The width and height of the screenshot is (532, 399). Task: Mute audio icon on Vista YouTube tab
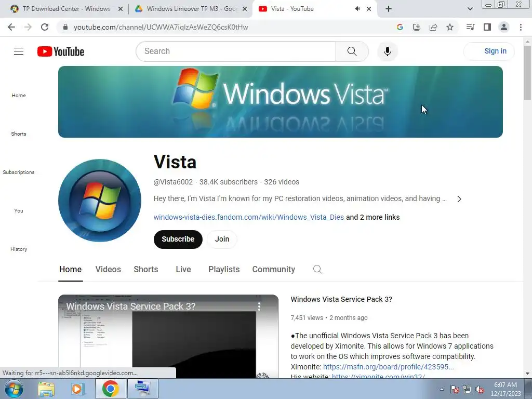coord(357,9)
